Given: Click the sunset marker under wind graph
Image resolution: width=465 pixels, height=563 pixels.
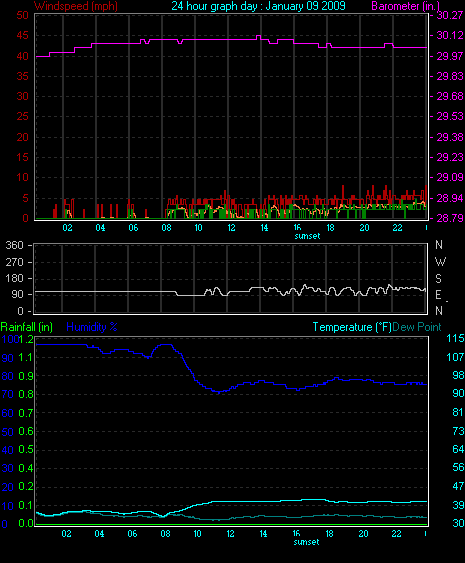Looking at the screenshot, I should tap(307, 236).
